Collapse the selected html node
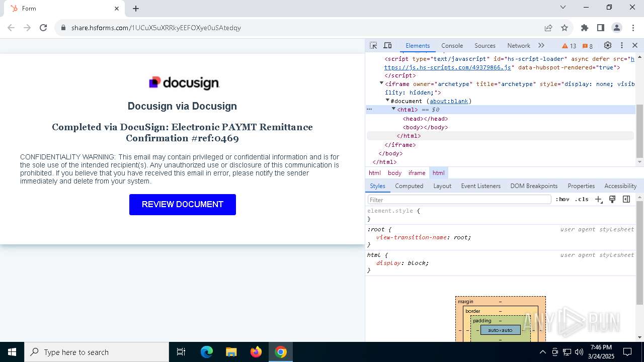This screenshot has width=644, height=362. (393, 109)
